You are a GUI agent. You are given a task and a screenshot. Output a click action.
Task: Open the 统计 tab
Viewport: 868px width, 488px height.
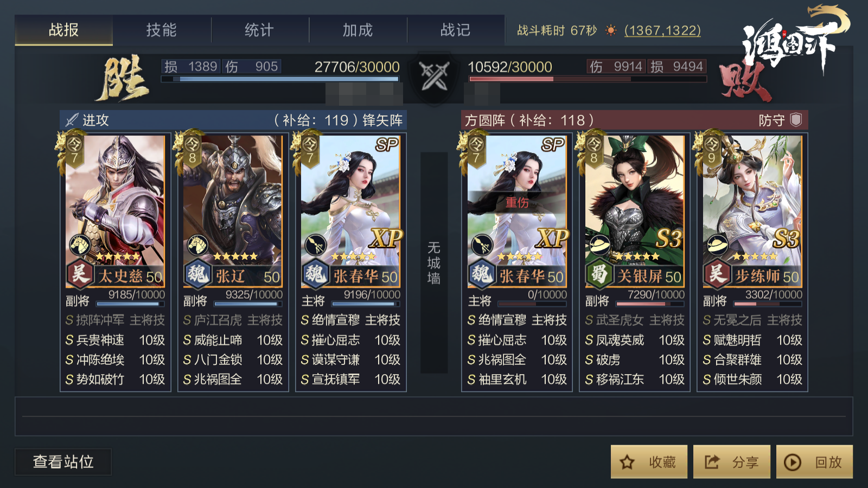coord(259,30)
